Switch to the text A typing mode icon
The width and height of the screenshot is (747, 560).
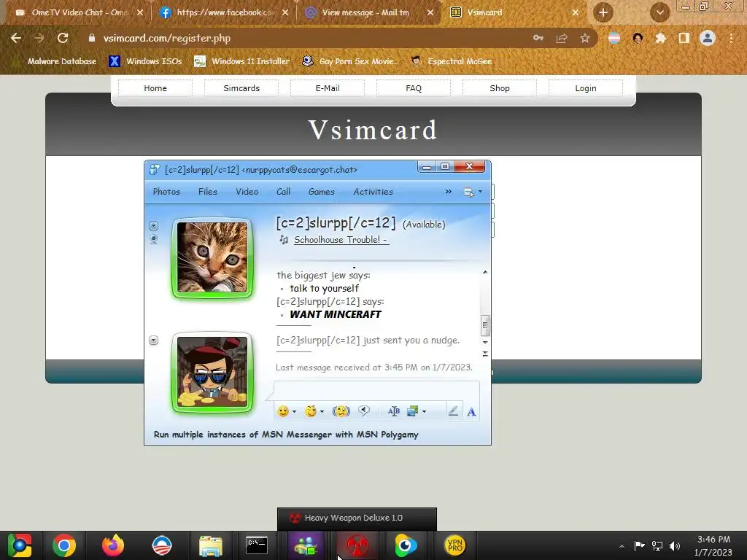pos(471,412)
